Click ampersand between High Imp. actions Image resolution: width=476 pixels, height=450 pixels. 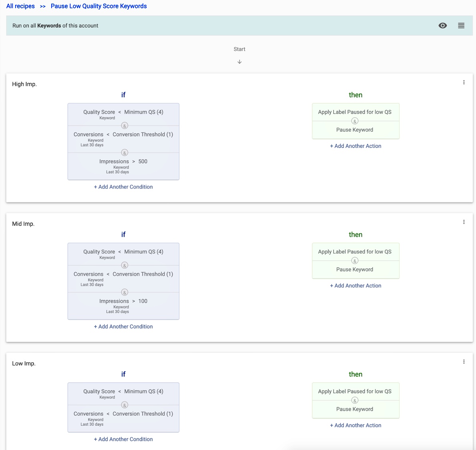[355, 121]
